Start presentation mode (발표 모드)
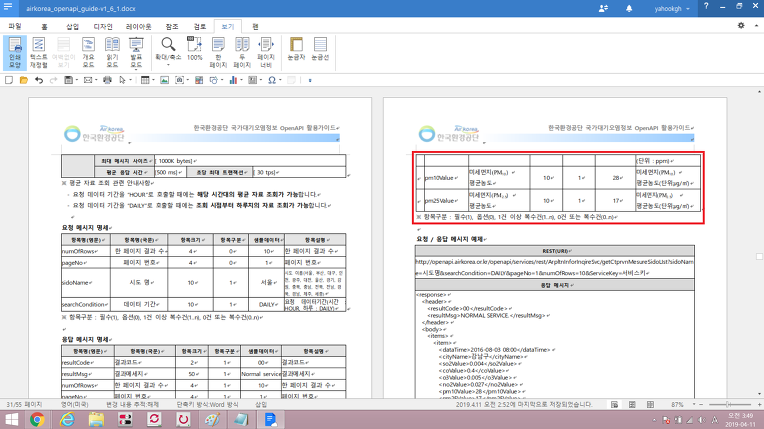 pyautogui.click(x=136, y=52)
